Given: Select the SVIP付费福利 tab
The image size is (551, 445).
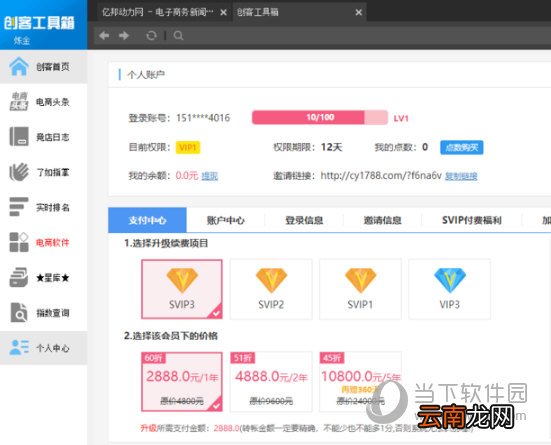Looking at the screenshot, I should coord(472,220).
